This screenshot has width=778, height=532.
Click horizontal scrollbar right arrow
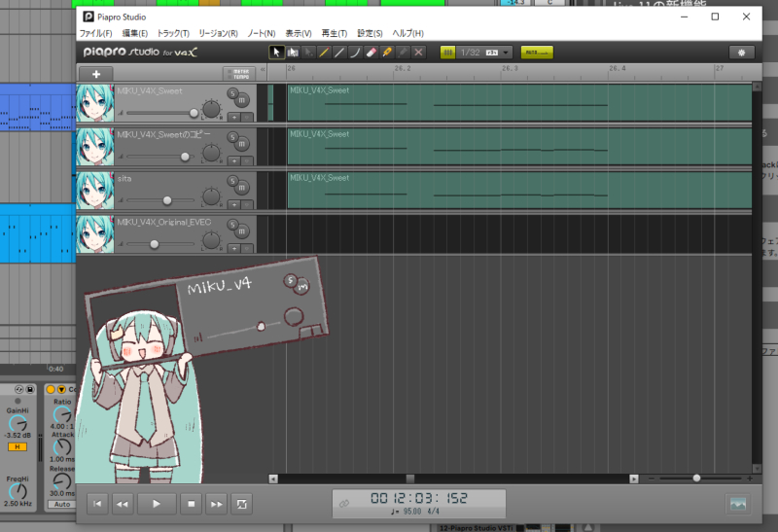[634, 479]
